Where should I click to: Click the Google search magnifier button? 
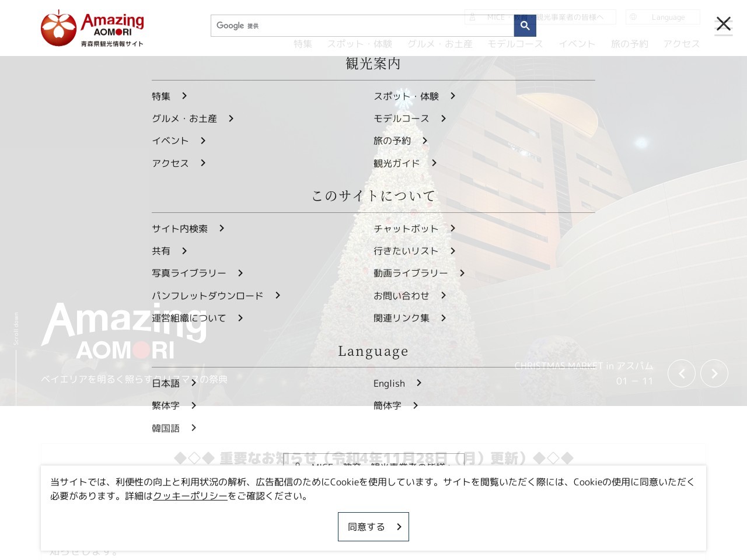pyautogui.click(x=525, y=26)
